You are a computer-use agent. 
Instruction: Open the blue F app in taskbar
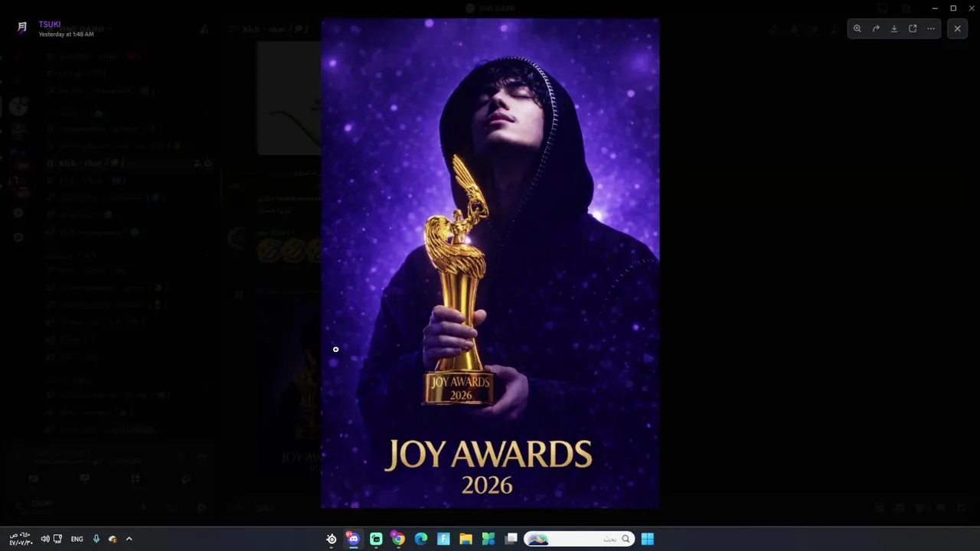pyautogui.click(x=443, y=539)
